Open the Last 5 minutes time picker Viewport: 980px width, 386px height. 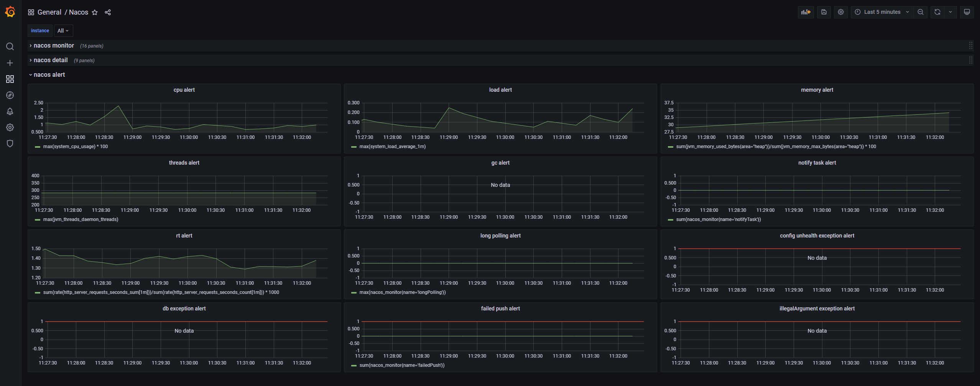(882, 12)
